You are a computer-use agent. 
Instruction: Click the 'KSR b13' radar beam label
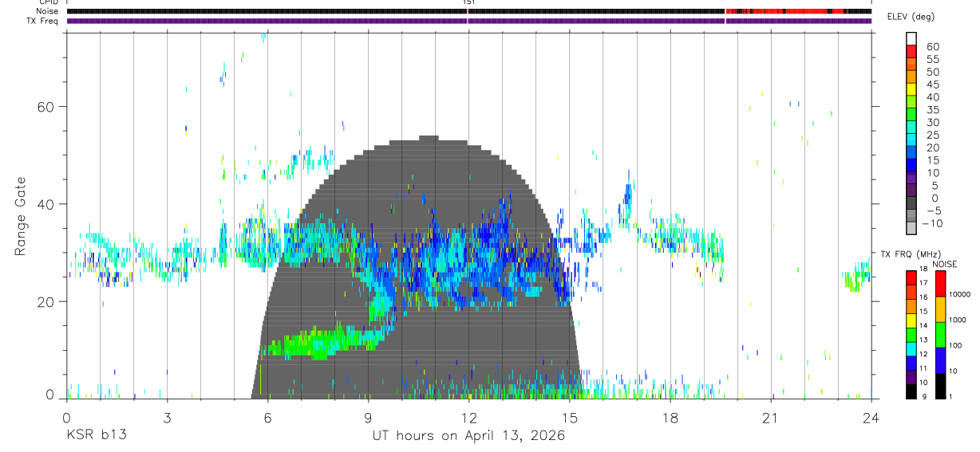click(96, 436)
